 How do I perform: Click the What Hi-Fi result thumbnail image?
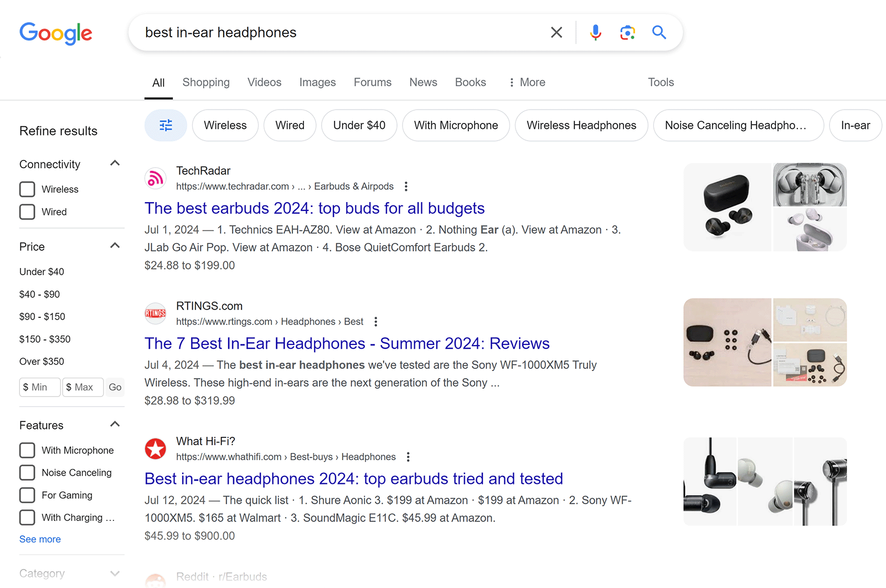tap(764, 481)
